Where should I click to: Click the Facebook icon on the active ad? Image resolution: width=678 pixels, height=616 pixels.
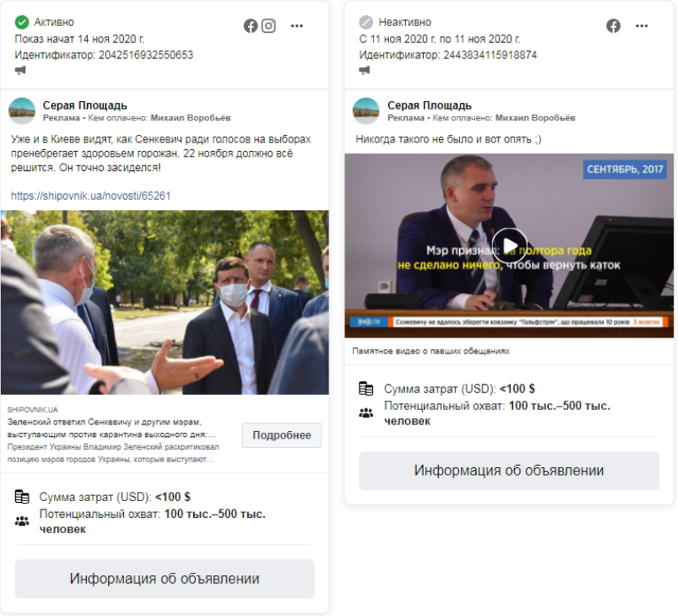(x=250, y=26)
